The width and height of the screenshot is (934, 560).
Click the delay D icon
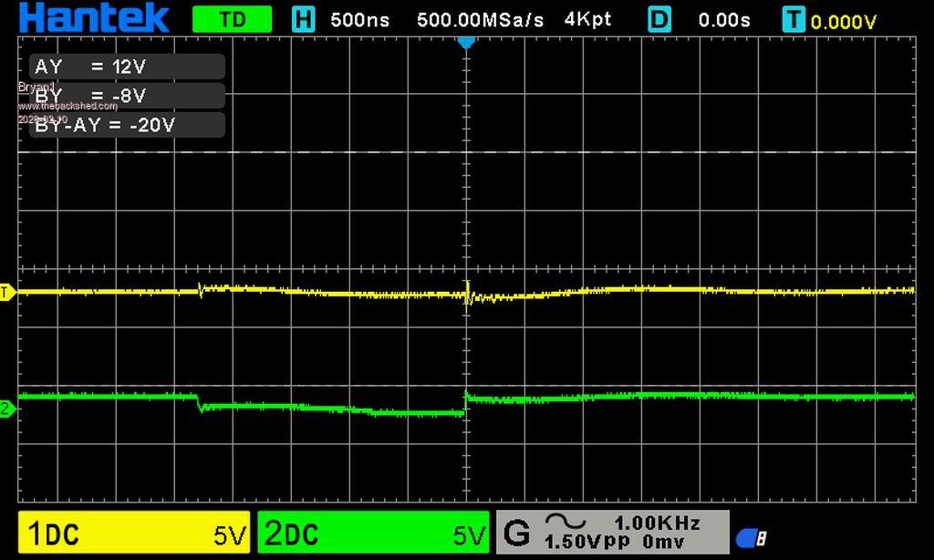pyautogui.click(x=659, y=19)
